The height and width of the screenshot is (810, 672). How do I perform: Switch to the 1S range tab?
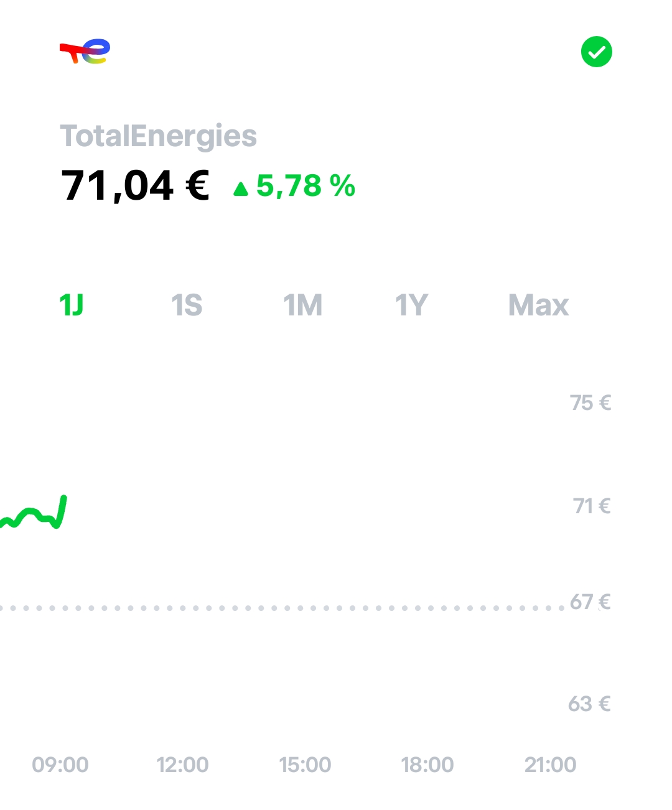187,305
